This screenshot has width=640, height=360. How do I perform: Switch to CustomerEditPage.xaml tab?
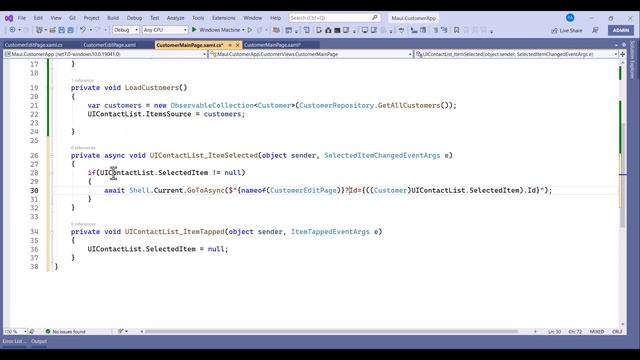pyautogui.click(x=109, y=45)
